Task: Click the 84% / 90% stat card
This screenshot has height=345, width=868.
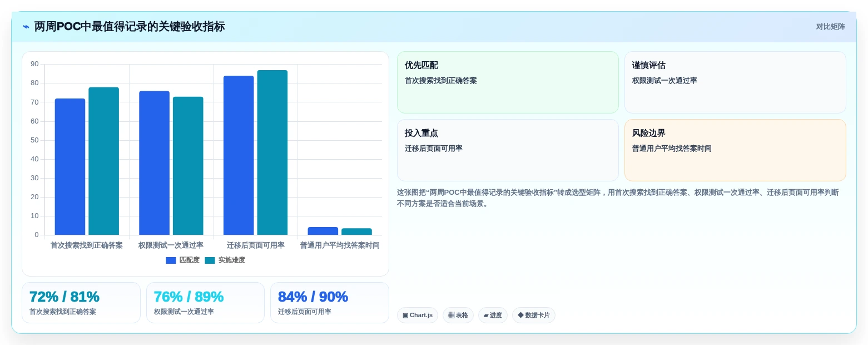Action: point(330,303)
